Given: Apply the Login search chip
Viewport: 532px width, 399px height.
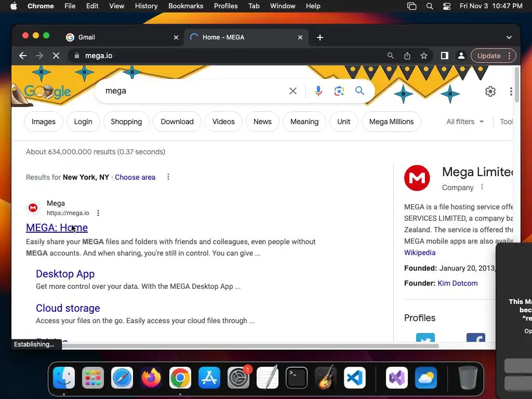Looking at the screenshot, I should coord(83,122).
